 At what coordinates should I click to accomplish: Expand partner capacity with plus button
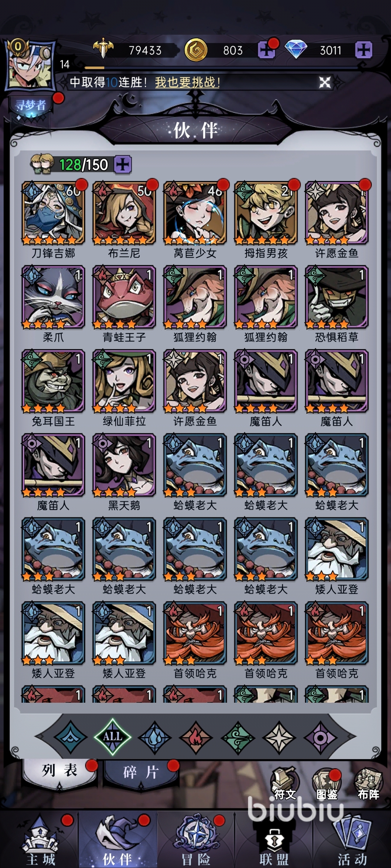pyautogui.click(x=123, y=165)
